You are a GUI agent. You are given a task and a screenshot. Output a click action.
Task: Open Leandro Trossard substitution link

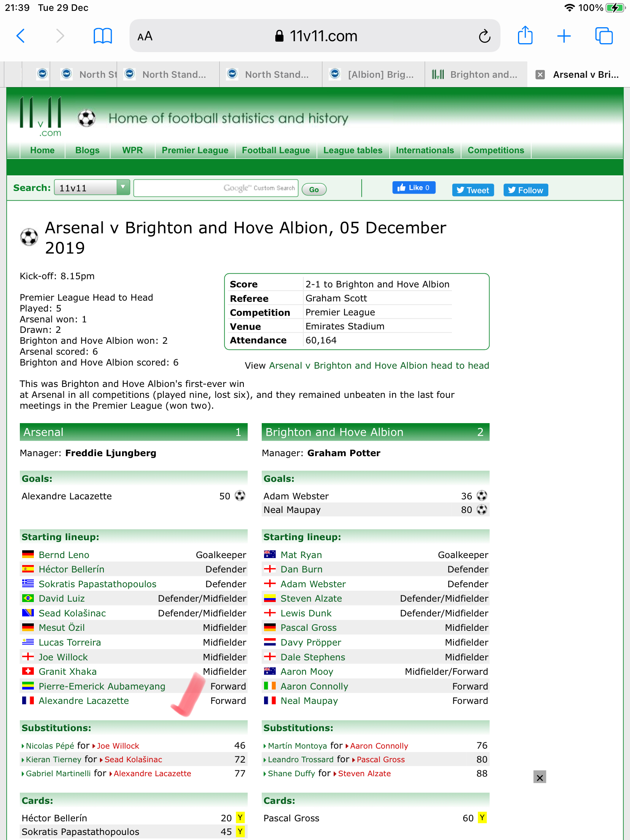301,759
